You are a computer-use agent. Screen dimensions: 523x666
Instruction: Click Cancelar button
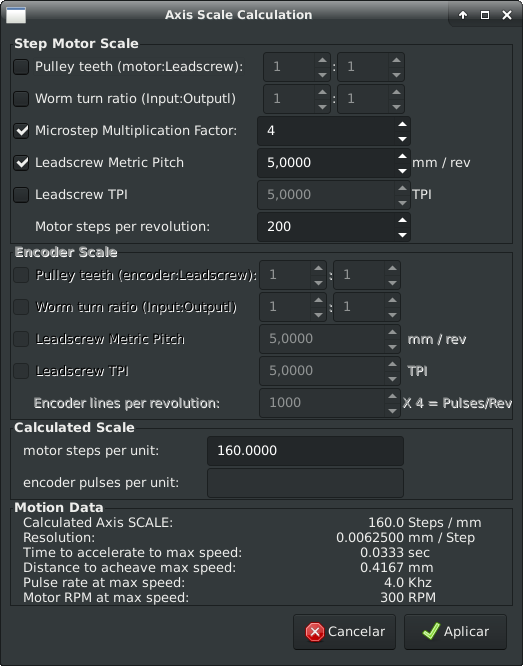click(x=345, y=632)
